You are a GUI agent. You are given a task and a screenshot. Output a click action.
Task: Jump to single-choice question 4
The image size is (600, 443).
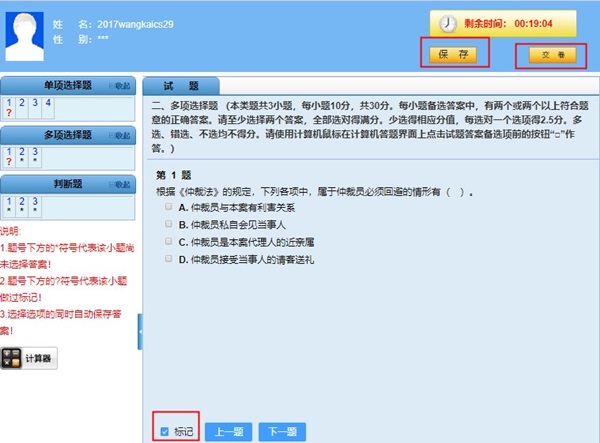[x=48, y=107]
